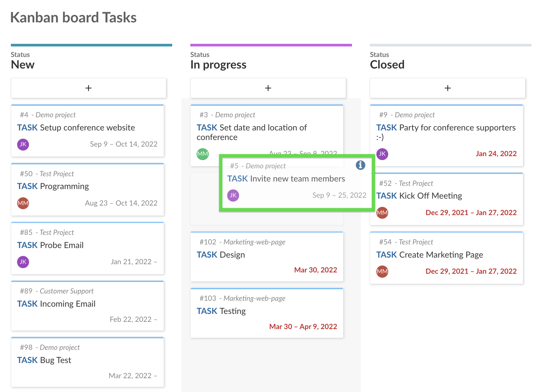Add a new card to the Closed column
This screenshot has width=540, height=392.
[x=447, y=88]
